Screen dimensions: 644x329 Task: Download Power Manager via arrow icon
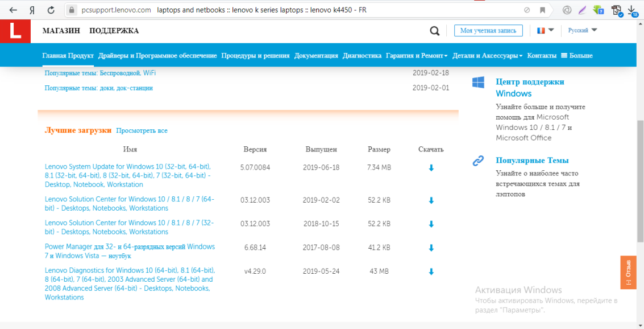click(431, 248)
